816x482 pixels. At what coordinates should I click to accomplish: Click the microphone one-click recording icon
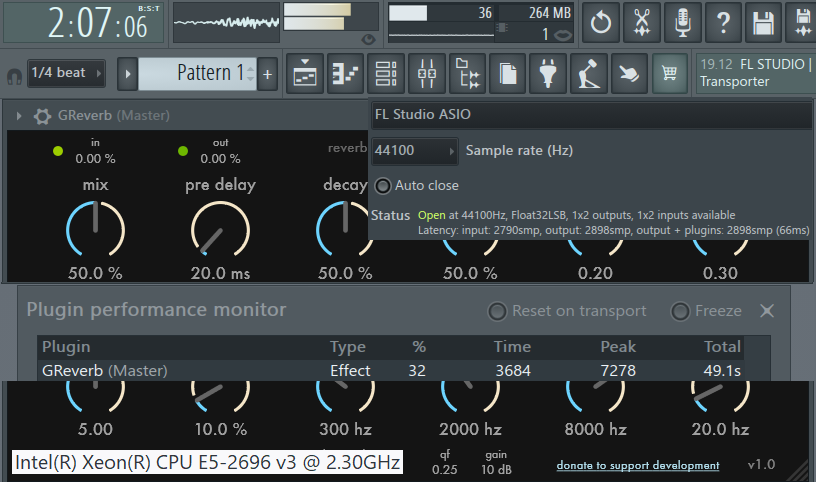coord(682,22)
